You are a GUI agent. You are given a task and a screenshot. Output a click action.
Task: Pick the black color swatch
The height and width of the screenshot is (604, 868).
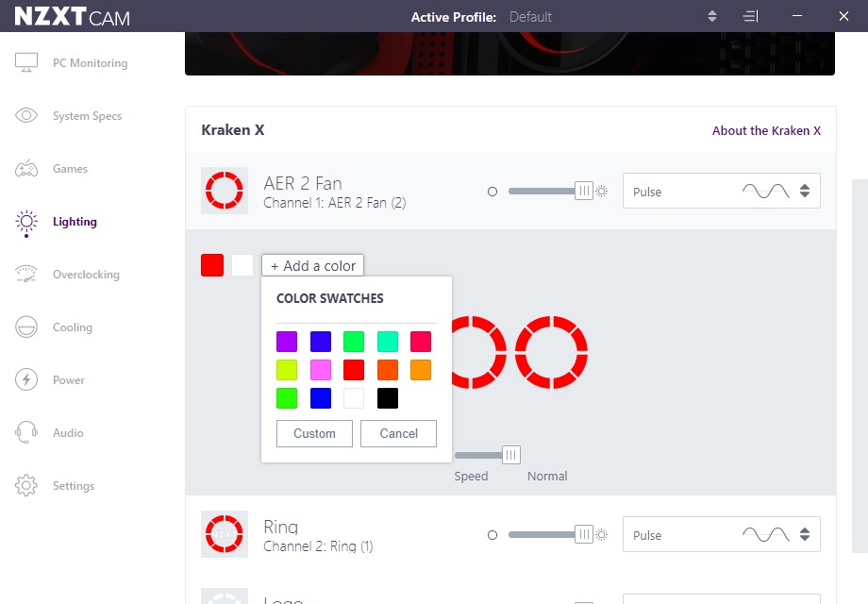click(x=388, y=398)
